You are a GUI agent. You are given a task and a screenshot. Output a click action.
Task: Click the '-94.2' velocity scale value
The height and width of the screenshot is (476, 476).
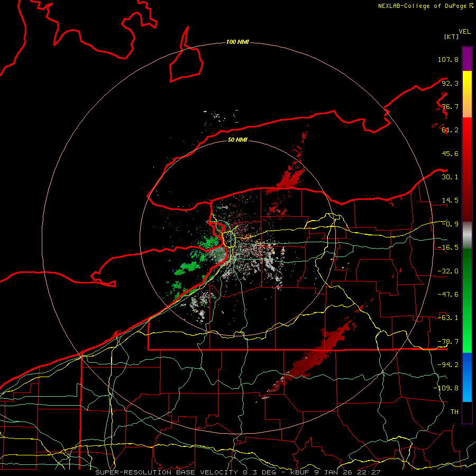click(448, 365)
